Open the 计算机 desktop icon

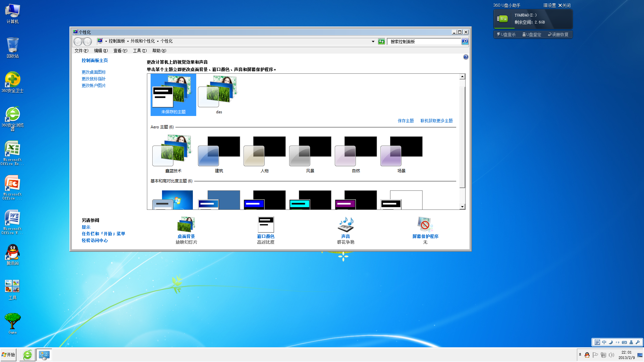click(x=12, y=14)
